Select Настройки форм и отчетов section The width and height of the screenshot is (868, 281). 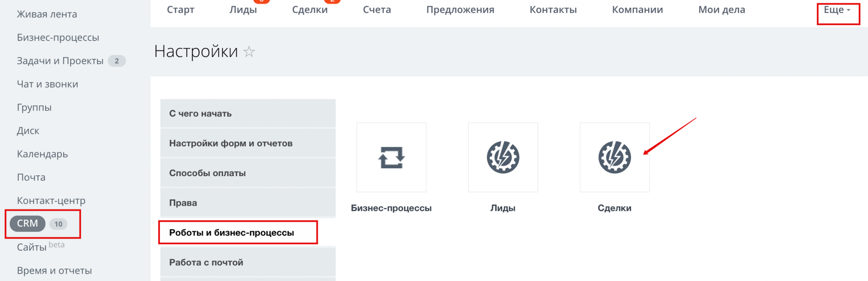(231, 143)
